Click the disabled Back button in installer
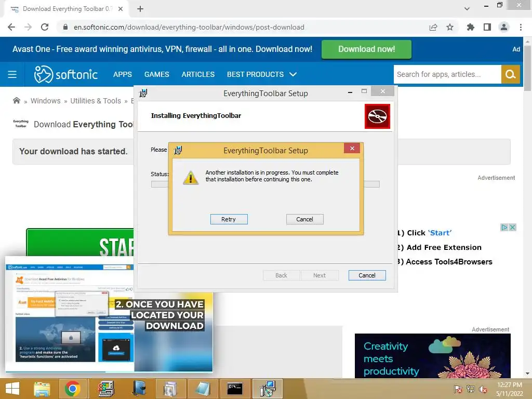The width and height of the screenshot is (532, 399). tap(281, 275)
